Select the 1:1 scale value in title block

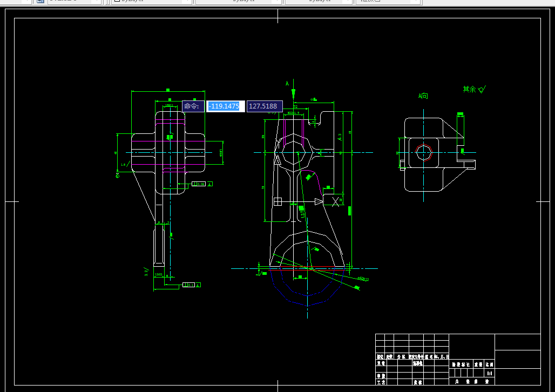pyautogui.click(x=490, y=373)
